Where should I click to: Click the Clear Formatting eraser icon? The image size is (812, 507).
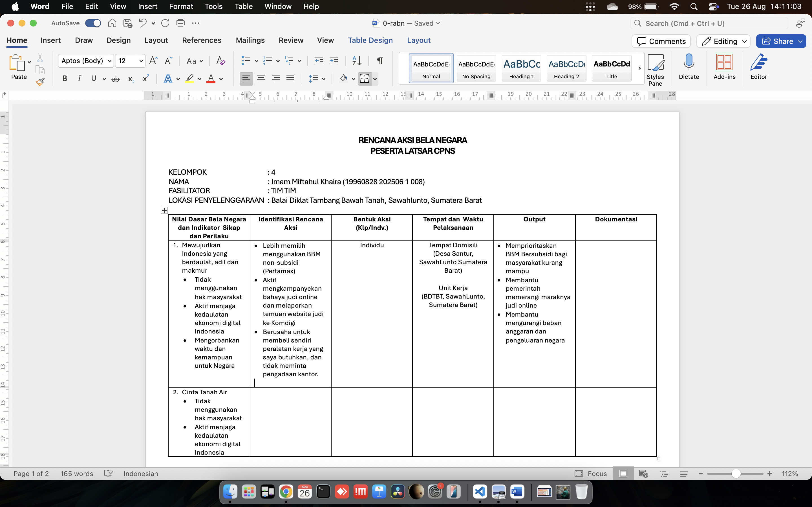tap(220, 61)
